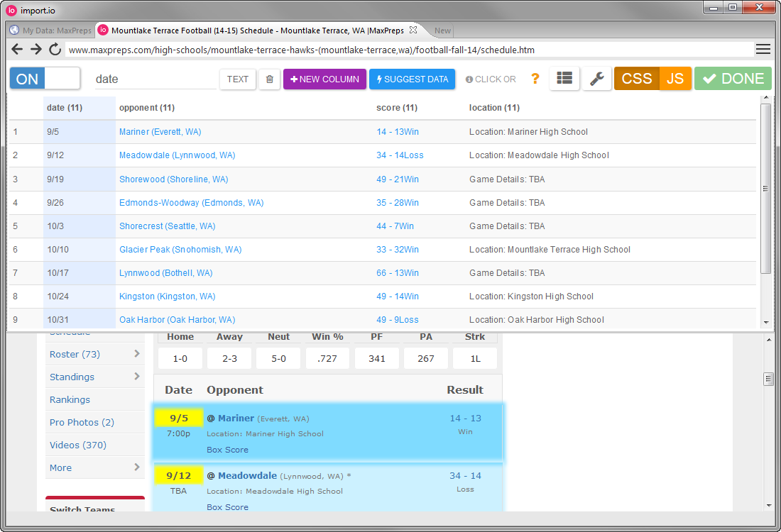Image resolution: width=781 pixels, height=532 pixels.
Task: Open the Oak Harbor (Oak Harbor, WA) link
Action: [177, 319]
